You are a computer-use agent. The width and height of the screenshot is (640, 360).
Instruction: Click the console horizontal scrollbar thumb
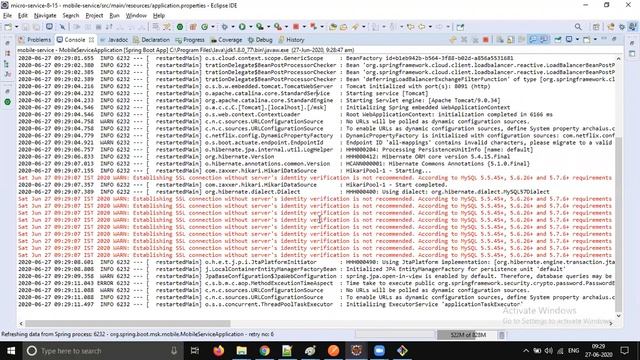128,323
